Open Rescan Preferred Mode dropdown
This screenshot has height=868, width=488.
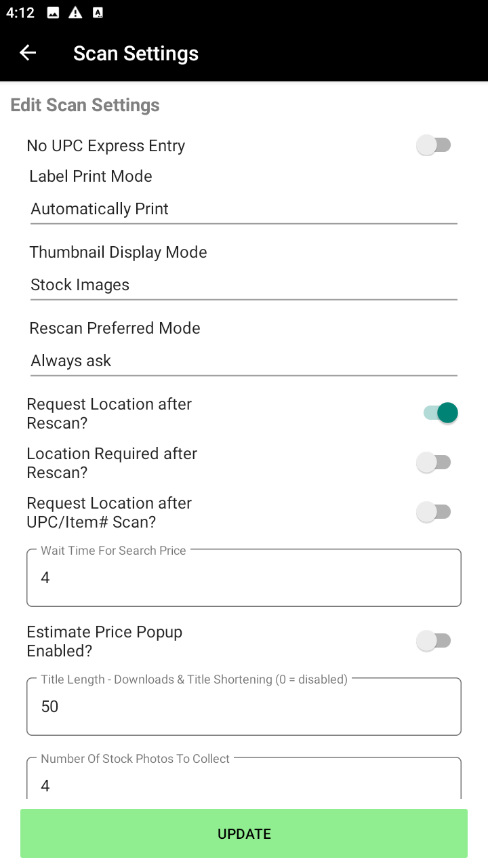point(244,361)
